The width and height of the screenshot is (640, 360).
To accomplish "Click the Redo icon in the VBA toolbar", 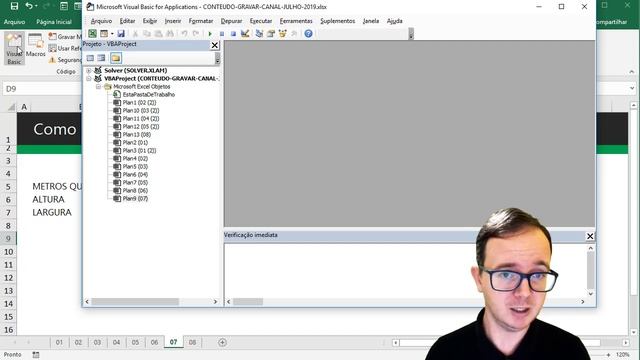I will 196,33.
